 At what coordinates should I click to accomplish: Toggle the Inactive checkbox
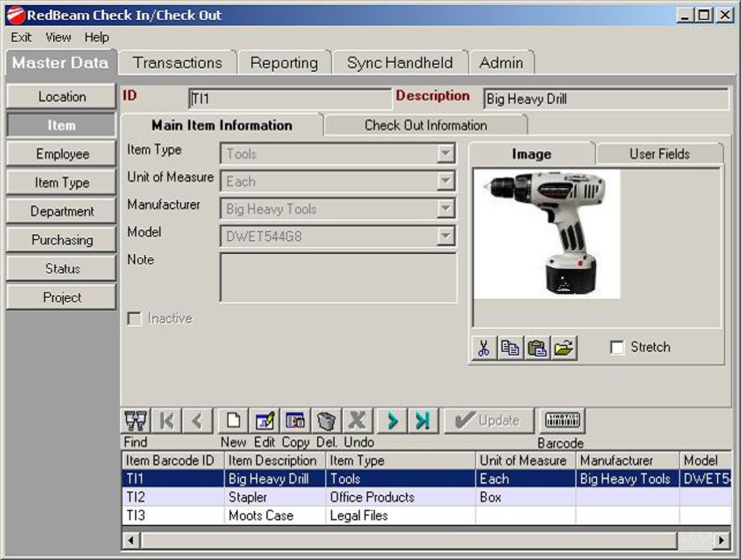point(134,319)
